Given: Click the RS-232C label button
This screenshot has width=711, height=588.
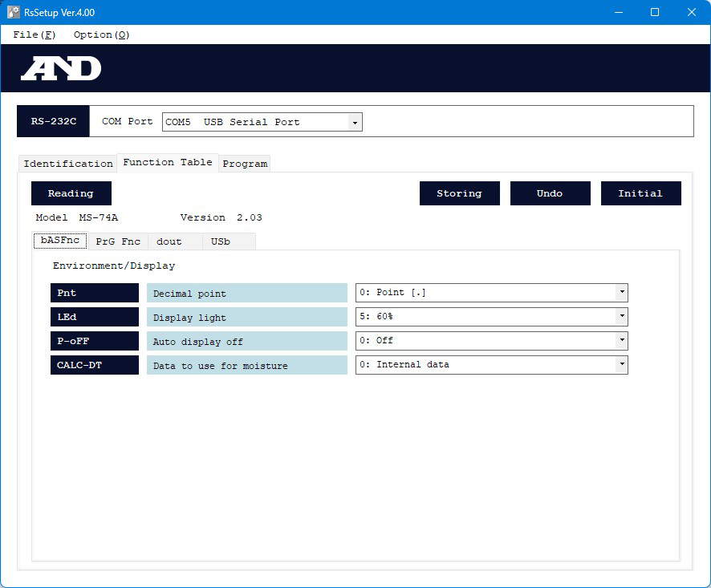Looking at the screenshot, I should (54, 122).
